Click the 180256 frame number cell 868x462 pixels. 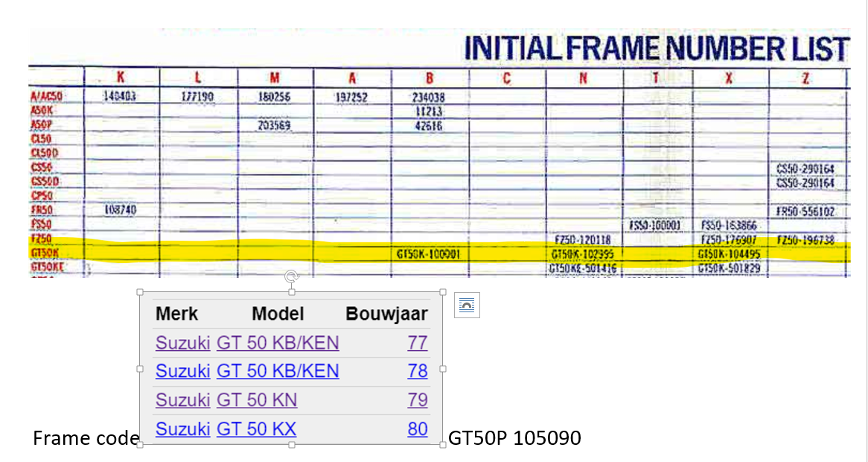(x=275, y=97)
